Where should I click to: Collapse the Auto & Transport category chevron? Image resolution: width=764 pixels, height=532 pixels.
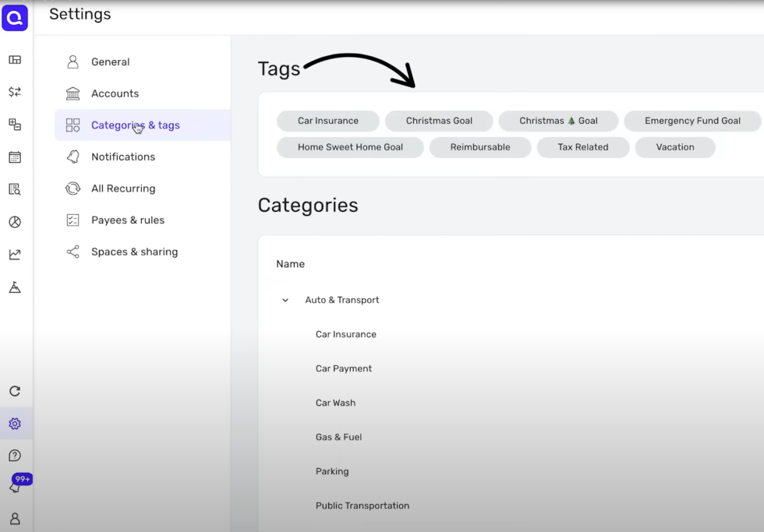point(285,300)
